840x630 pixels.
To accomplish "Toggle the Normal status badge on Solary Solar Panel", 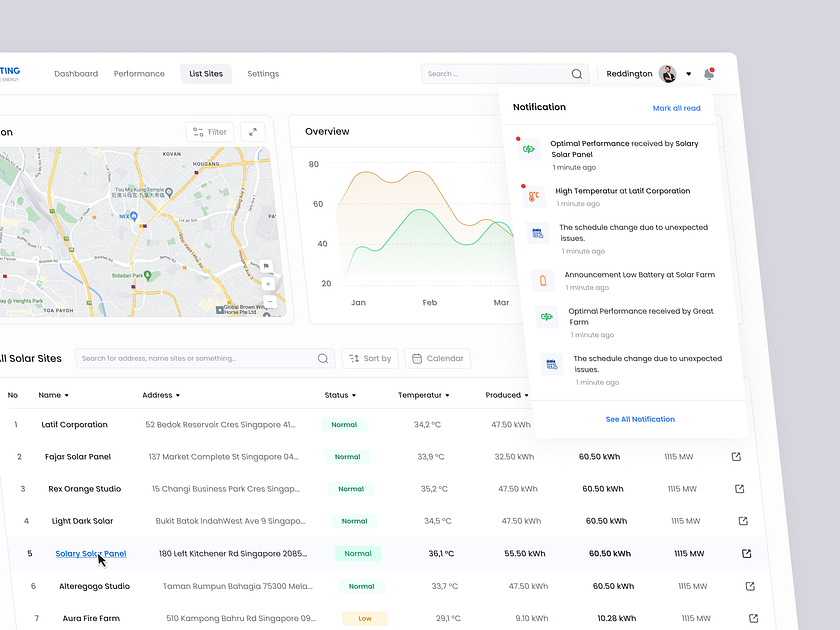I will coord(357,551).
